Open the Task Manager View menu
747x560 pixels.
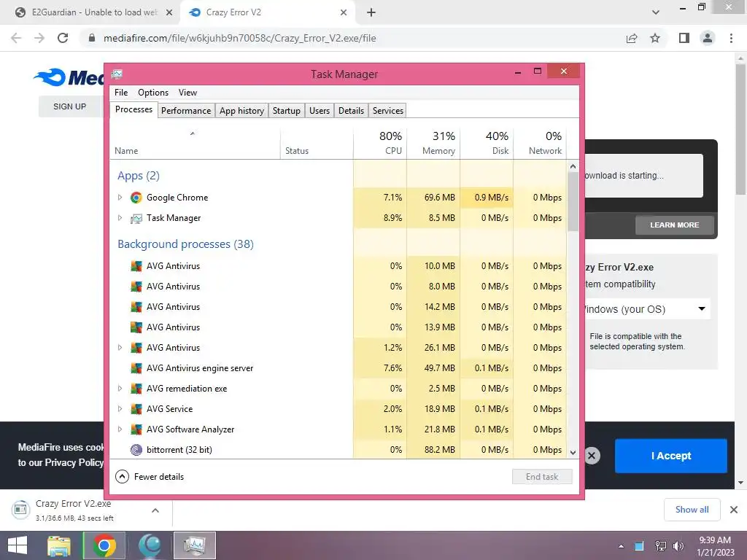(x=187, y=93)
